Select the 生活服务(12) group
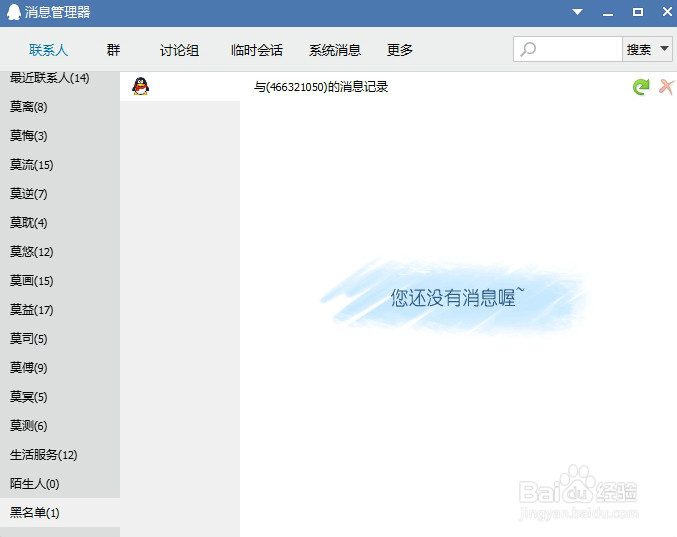The image size is (677, 537). pyautogui.click(x=60, y=455)
